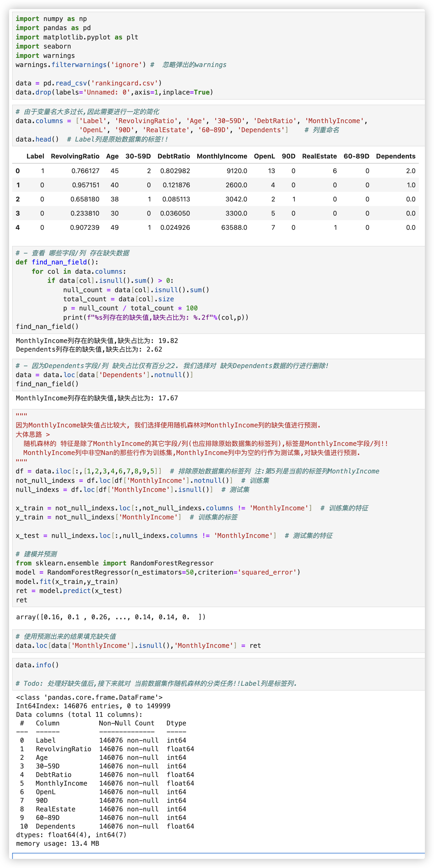This screenshot has height=868, width=434.
Task: Select row index 4 in the dataframe
Action: click(18, 228)
